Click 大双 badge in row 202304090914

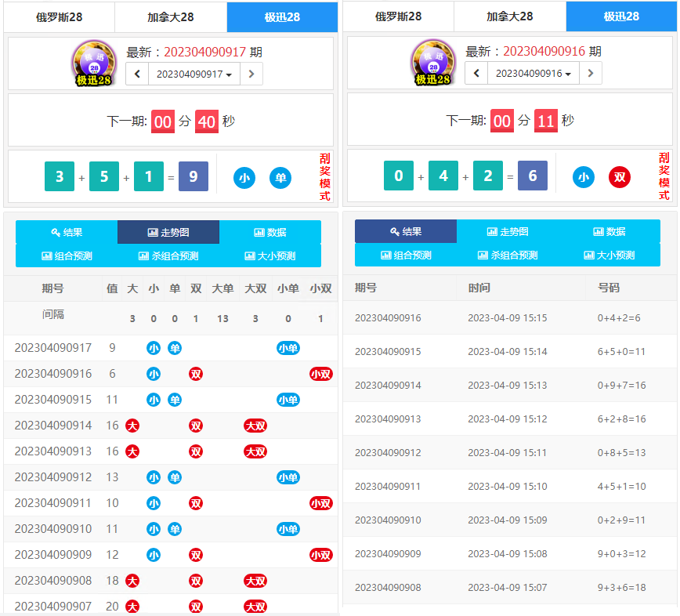click(x=255, y=426)
